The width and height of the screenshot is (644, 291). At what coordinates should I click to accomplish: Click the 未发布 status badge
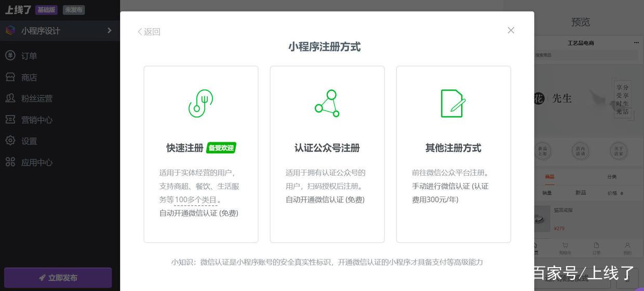point(74,10)
